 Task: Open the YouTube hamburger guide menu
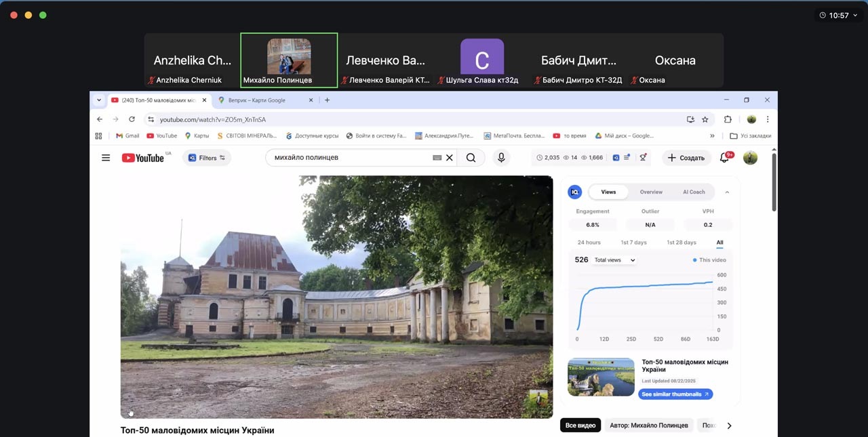[x=106, y=158]
